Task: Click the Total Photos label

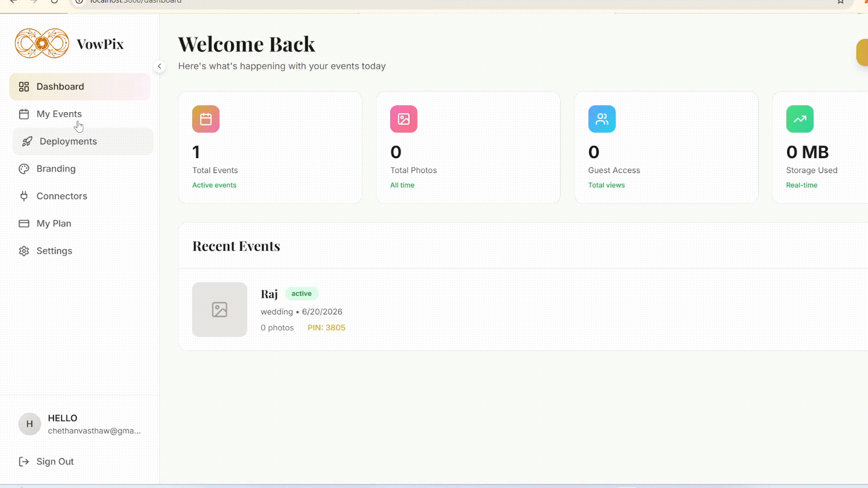Action: coord(414,170)
